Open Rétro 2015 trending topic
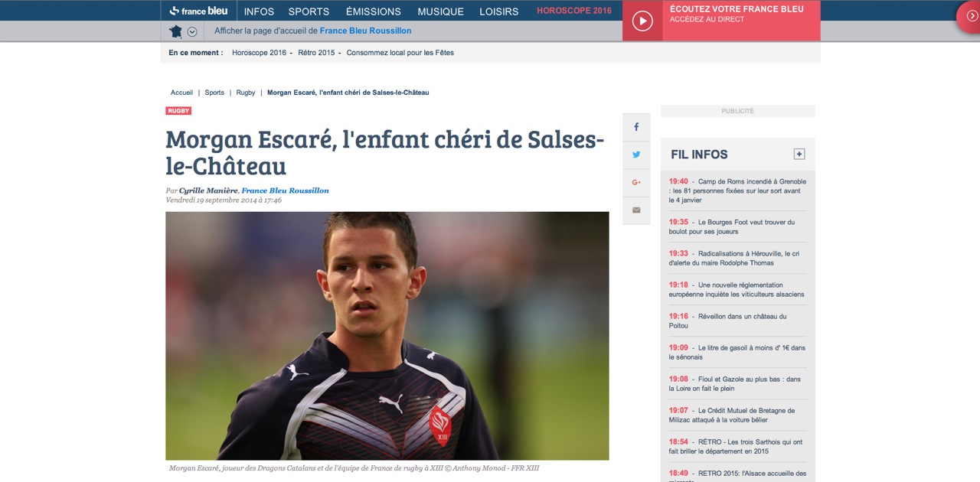Viewport: 980px width, 482px height. coord(316,53)
